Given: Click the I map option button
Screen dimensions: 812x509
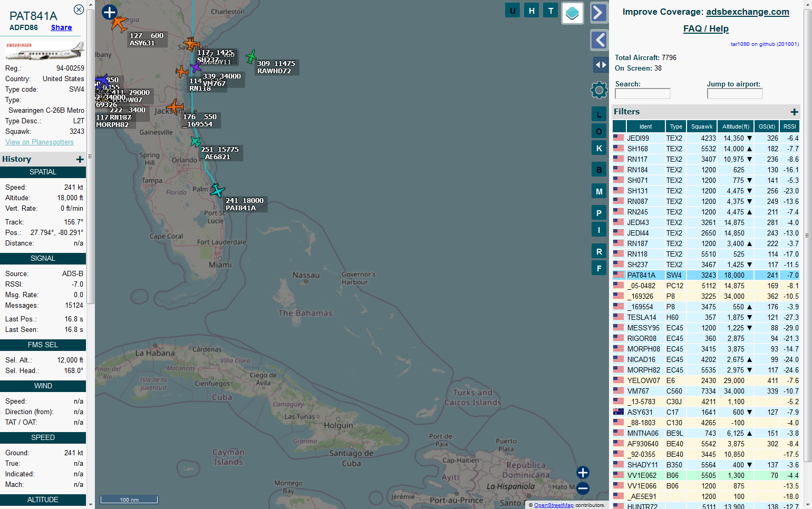Looking at the screenshot, I should tap(598, 230).
